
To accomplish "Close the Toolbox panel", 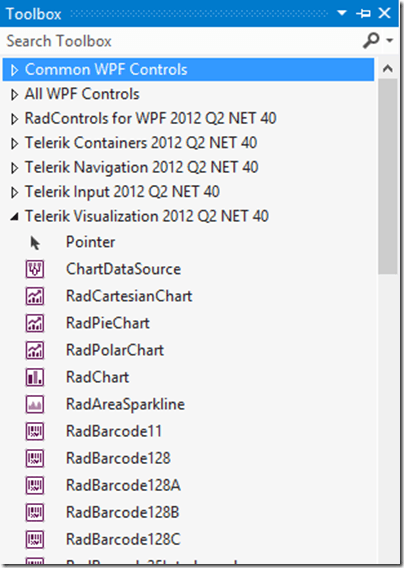I will point(384,13).
